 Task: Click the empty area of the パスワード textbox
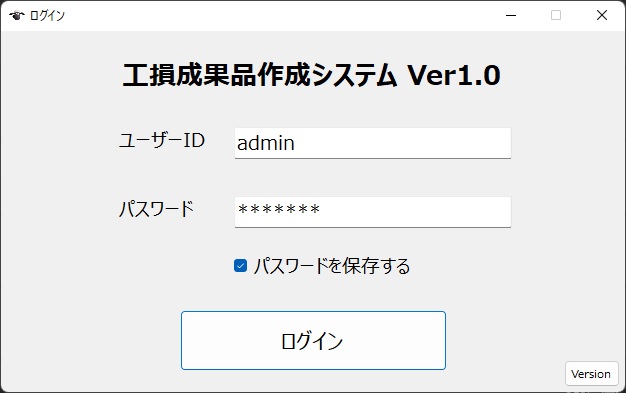point(415,212)
